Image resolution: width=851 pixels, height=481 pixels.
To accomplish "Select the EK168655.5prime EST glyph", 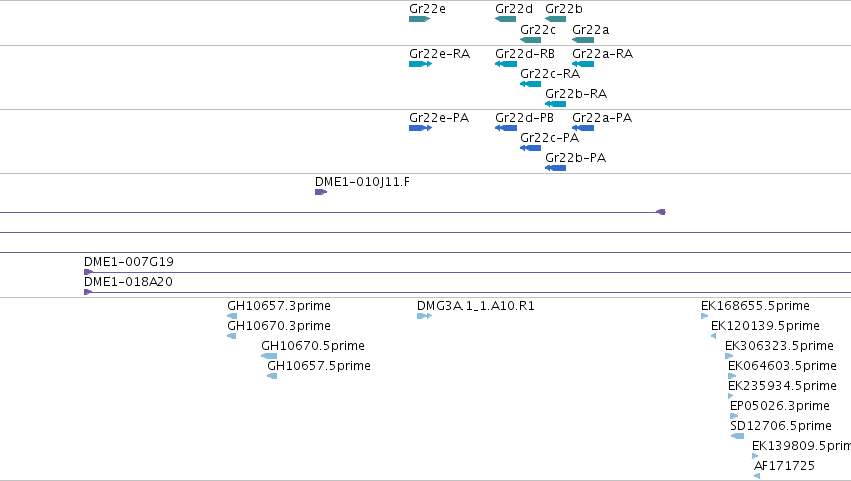I will click(704, 316).
